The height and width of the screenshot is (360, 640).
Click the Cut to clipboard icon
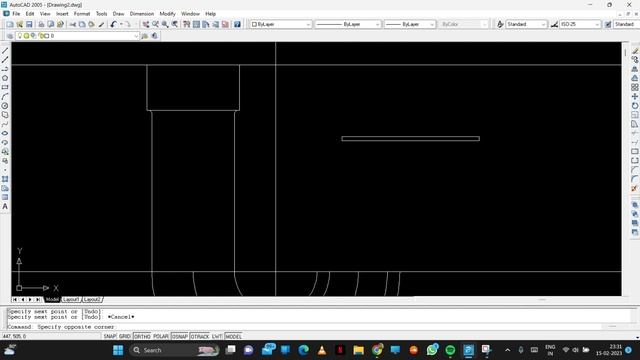pos(73,24)
